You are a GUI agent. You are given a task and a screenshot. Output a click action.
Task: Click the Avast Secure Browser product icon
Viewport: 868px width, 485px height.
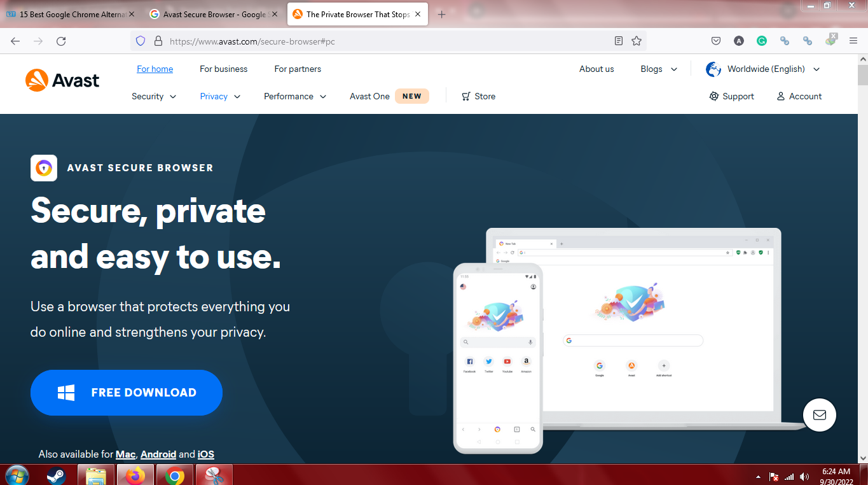(x=44, y=168)
